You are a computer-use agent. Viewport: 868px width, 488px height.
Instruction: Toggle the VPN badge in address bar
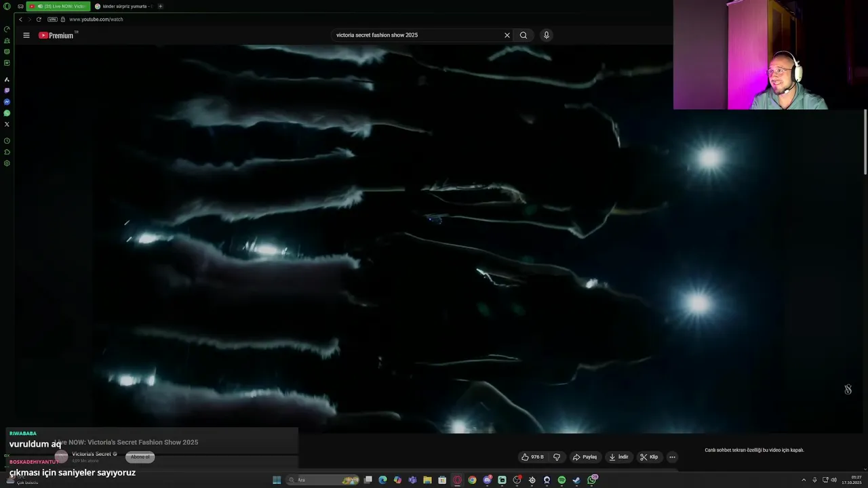tap(52, 19)
